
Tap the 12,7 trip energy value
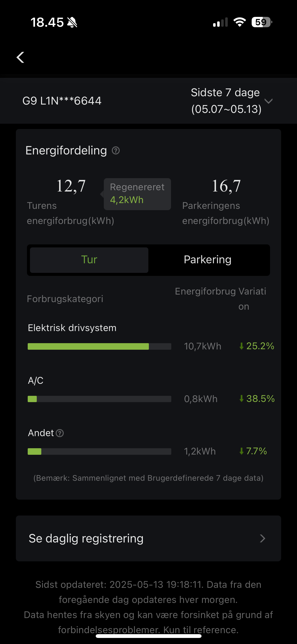coord(71,186)
